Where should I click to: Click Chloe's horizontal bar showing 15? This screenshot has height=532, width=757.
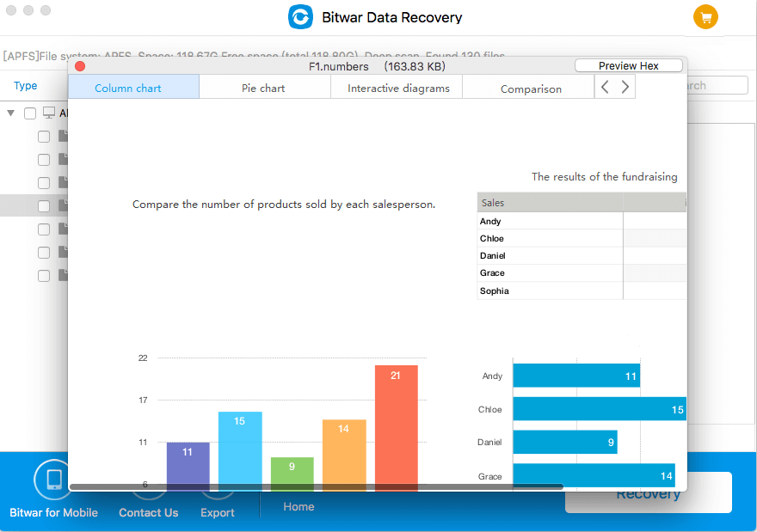pos(600,409)
